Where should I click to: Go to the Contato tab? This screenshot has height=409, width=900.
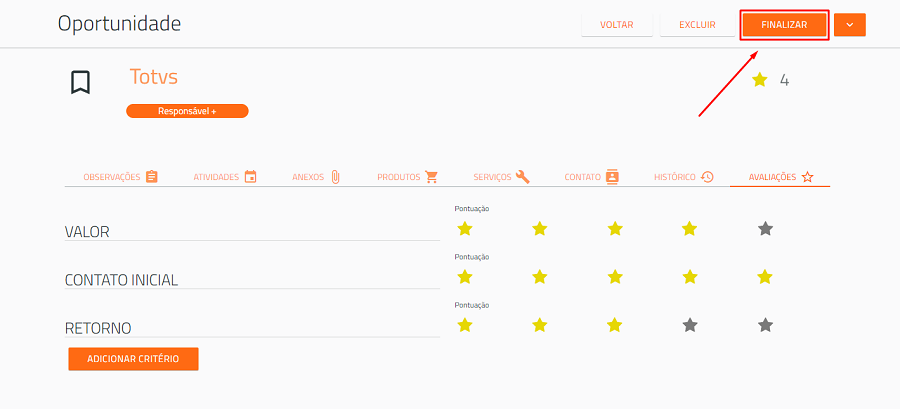point(592,177)
